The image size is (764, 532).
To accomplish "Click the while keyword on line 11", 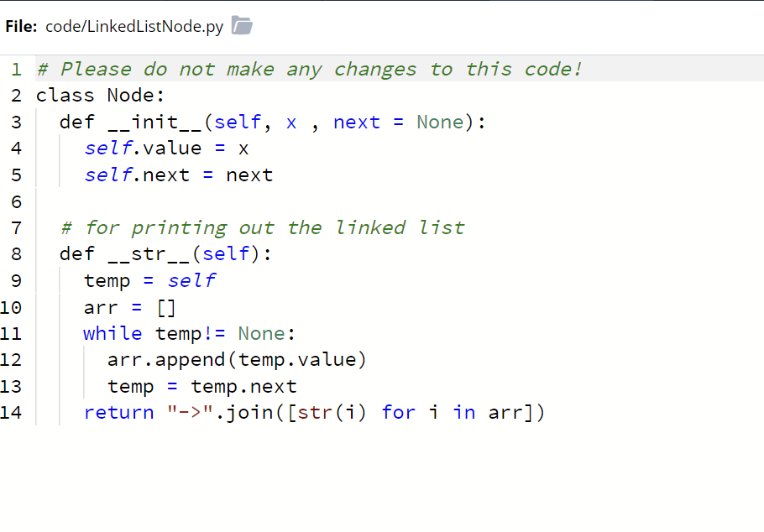I will coord(112,333).
